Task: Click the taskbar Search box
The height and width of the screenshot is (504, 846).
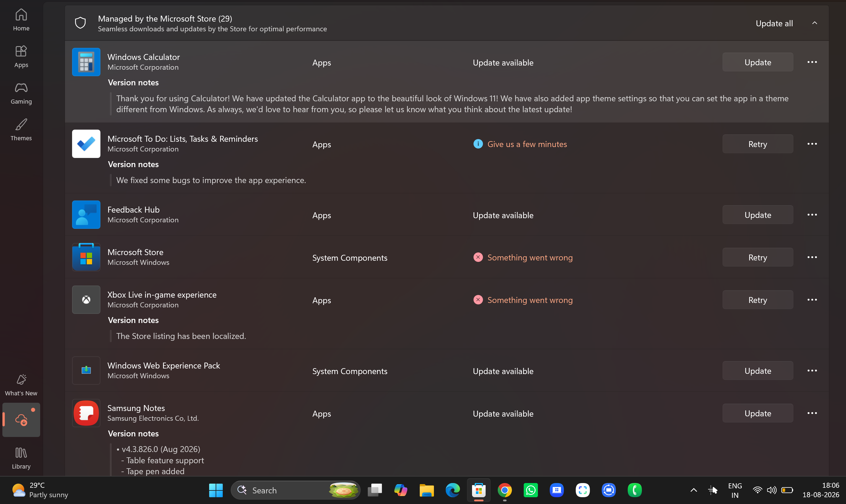Action: click(x=295, y=490)
